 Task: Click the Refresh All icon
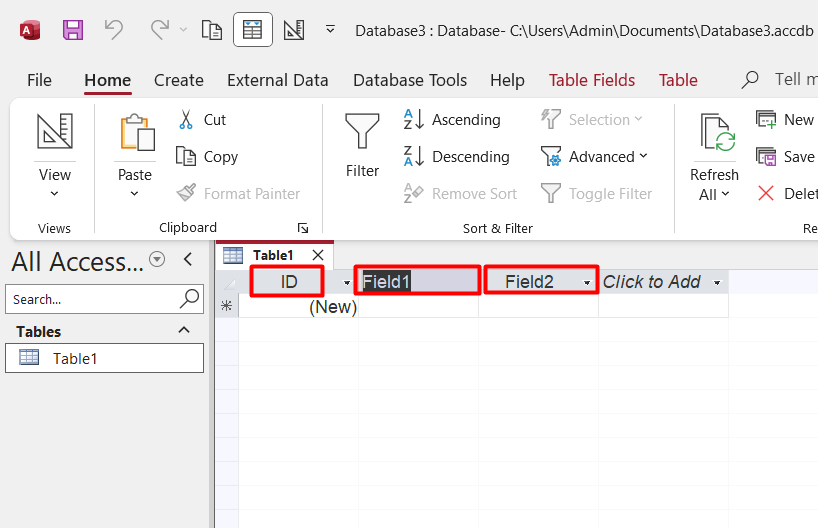pos(717,133)
